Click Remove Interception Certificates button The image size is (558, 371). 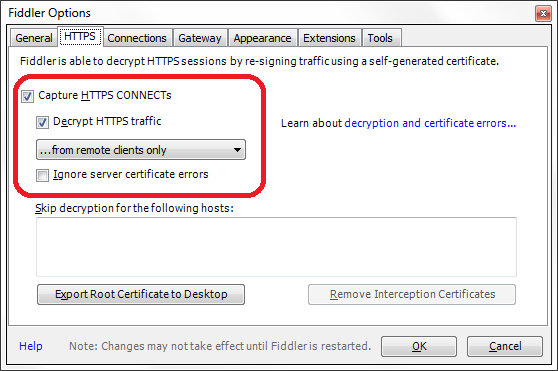(x=412, y=294)
